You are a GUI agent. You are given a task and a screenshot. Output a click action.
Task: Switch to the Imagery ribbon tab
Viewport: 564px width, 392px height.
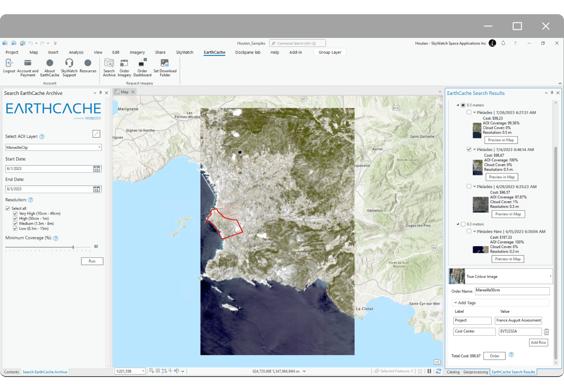(137, 53)
